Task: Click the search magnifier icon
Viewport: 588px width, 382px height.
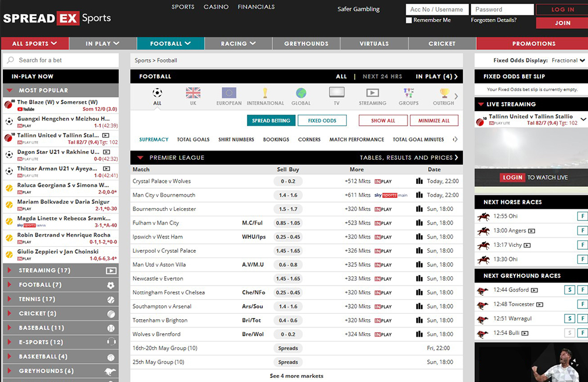Action: (x=11, y=60)
